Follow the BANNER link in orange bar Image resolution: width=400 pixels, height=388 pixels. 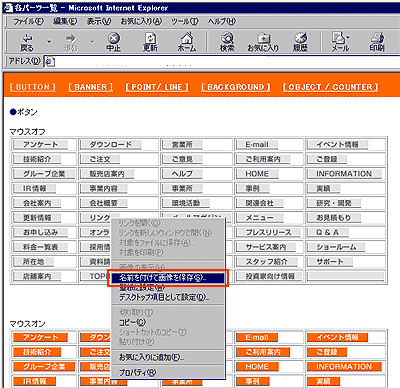pyautogui.click(x=90, y=87)
